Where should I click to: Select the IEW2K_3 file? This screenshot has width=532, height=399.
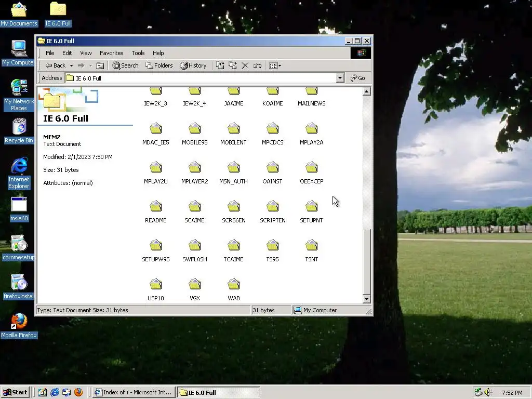point(156,97)
